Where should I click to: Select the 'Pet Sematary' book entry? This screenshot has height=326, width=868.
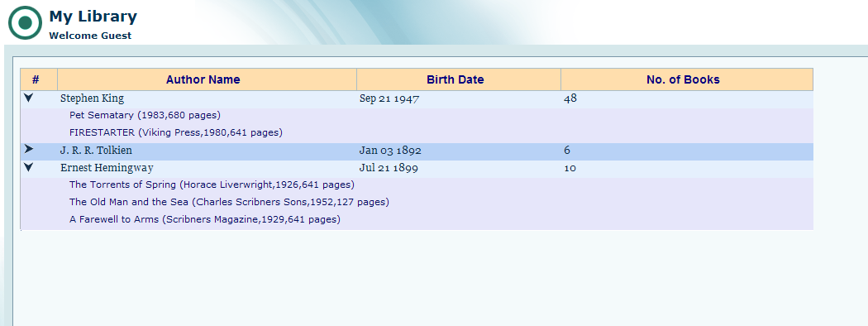click(145, 115)
